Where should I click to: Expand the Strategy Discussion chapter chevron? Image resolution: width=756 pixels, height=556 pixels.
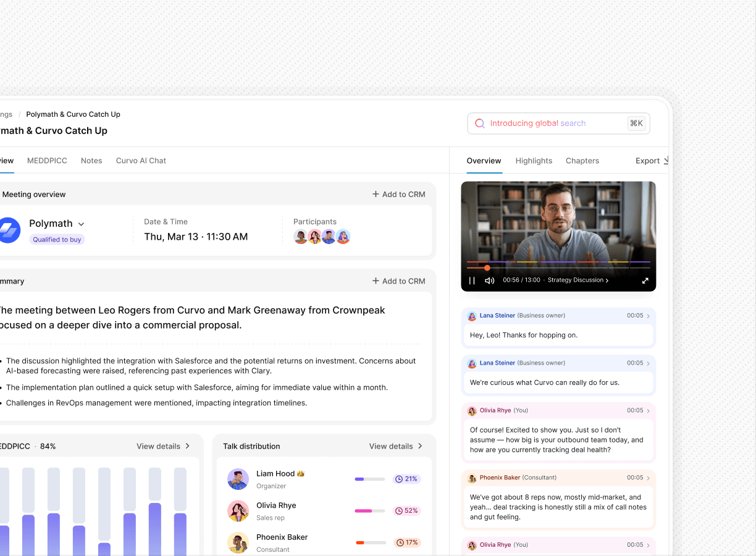[x=607, y=280]
